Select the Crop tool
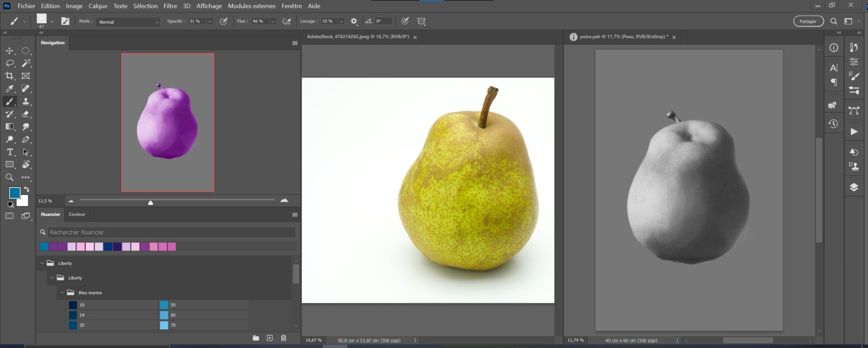868x348 pixels. [x=9, y=76]
